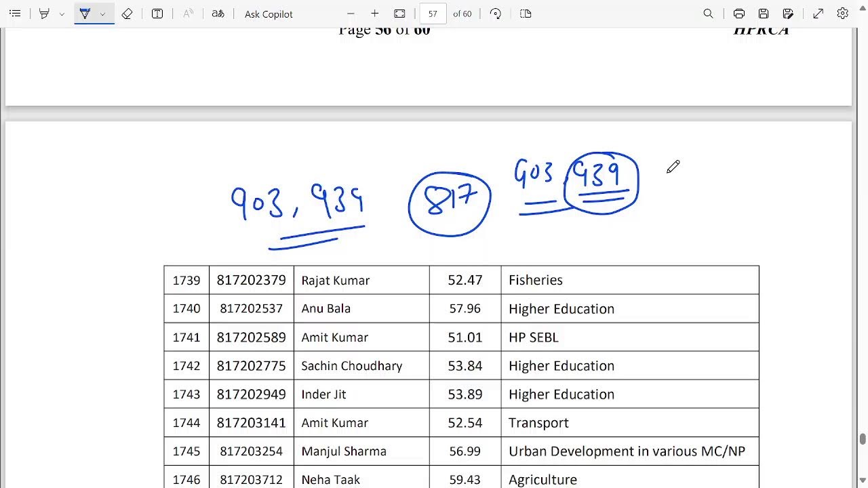
Task: Click Urban Development in various MC/NP
Action: 627,451
